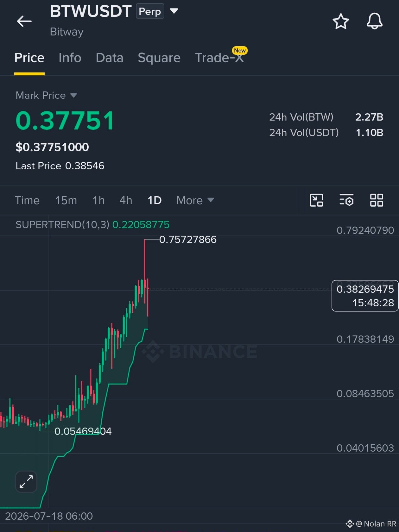Viewport: 399px width, 532px height.
Task: Open the Mark Price dropdown
Action: tap(46, 95)
